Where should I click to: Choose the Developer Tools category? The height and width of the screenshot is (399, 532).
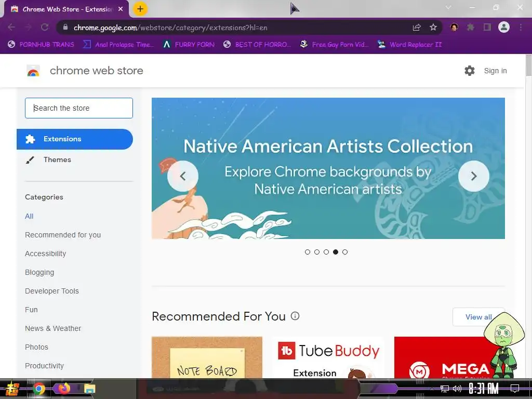click(x=51, y=291)
